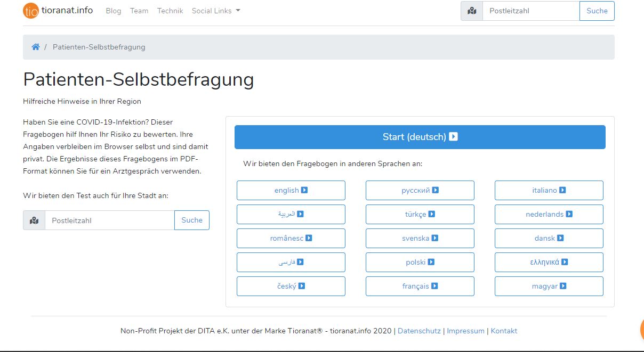This screenshot has height=352, width=644.
Task: Click the top-right Suche button
Action: point(597,11)
